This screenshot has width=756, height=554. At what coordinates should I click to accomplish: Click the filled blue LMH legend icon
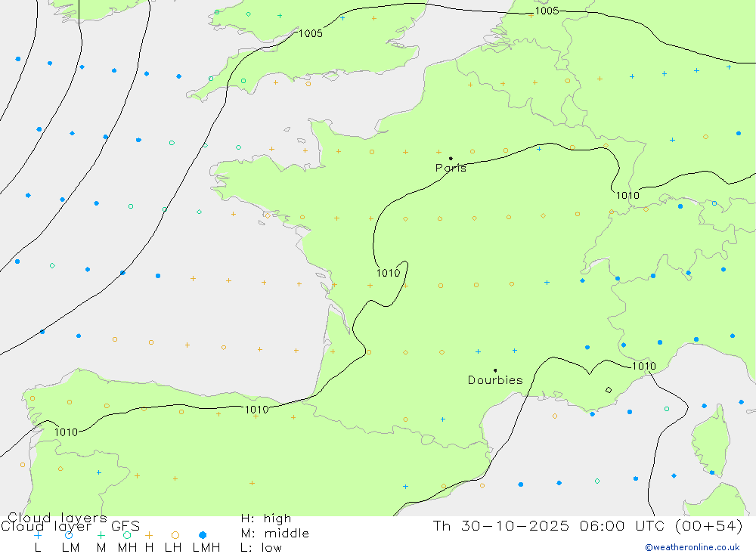click(203, 535)
